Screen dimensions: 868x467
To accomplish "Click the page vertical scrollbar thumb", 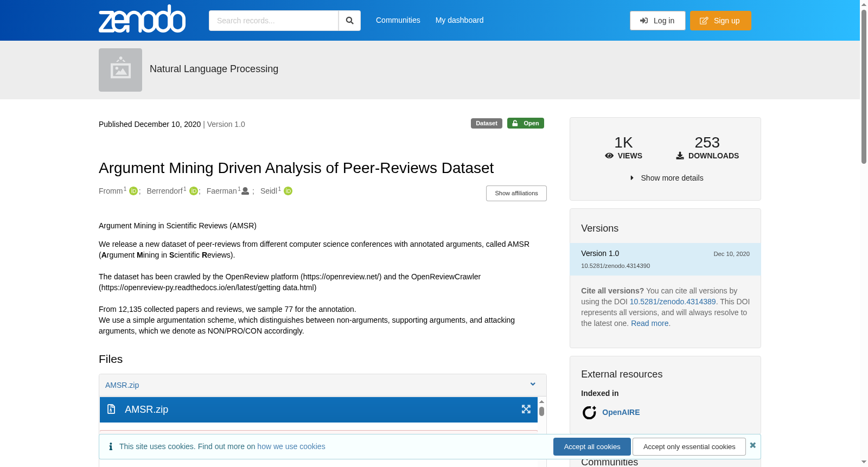I will pyautogui.click(x=864, y=87).
